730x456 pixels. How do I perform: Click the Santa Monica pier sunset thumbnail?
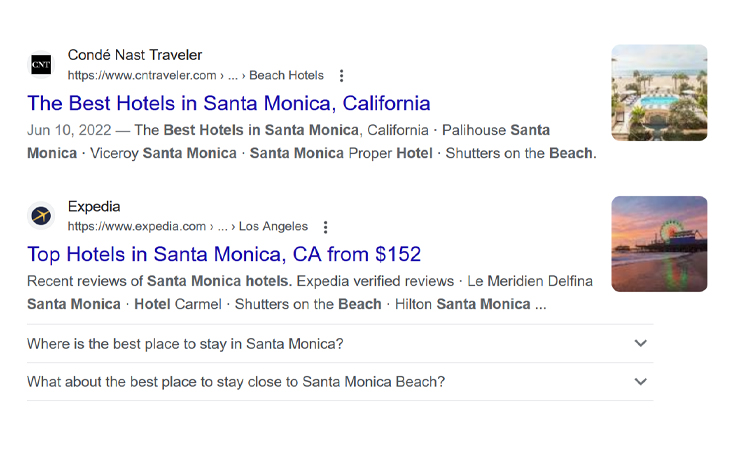pos(659,243)
